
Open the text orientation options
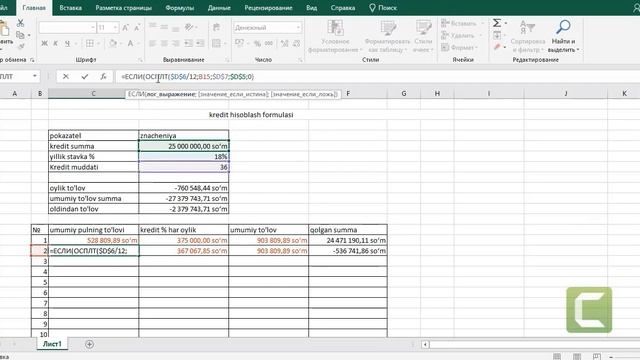point(189,27)
